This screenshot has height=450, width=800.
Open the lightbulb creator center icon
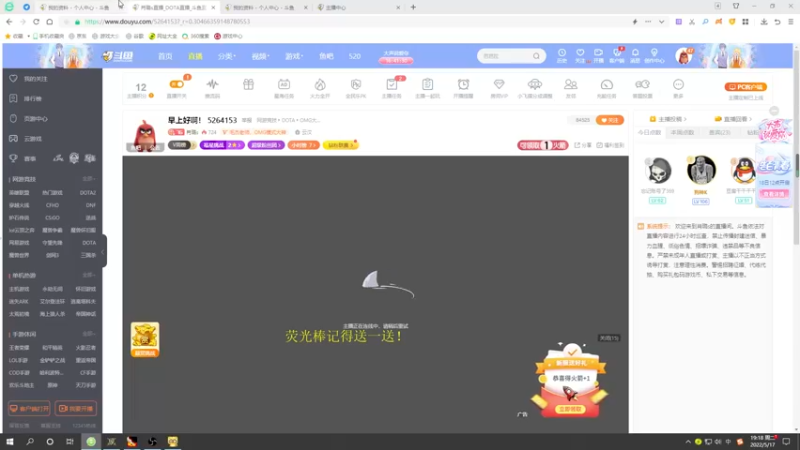[654, 53]
